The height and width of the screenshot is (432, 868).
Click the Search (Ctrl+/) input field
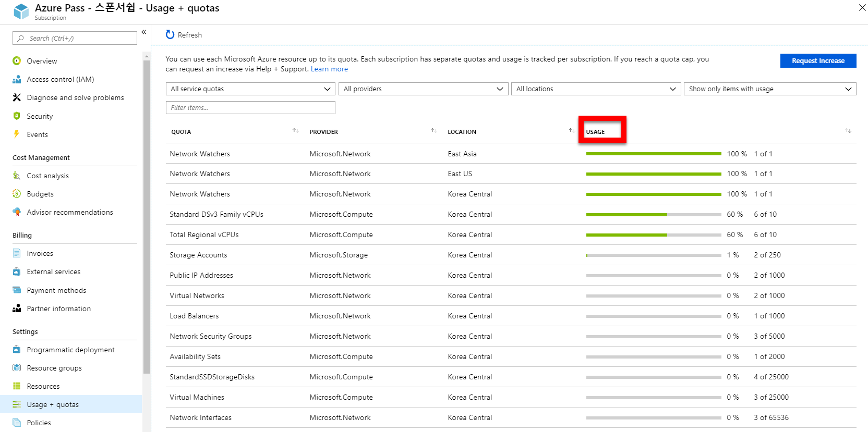pos(75,38)
